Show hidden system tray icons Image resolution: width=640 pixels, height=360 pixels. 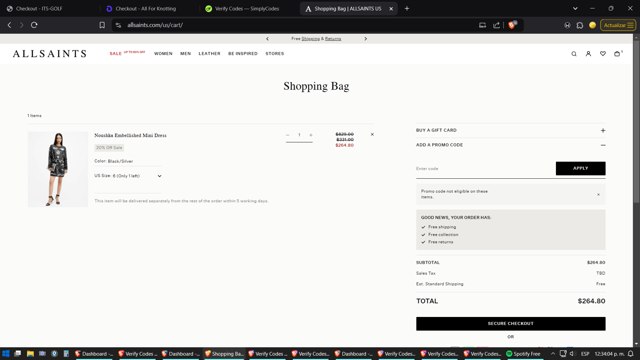[x=553, y=353]
